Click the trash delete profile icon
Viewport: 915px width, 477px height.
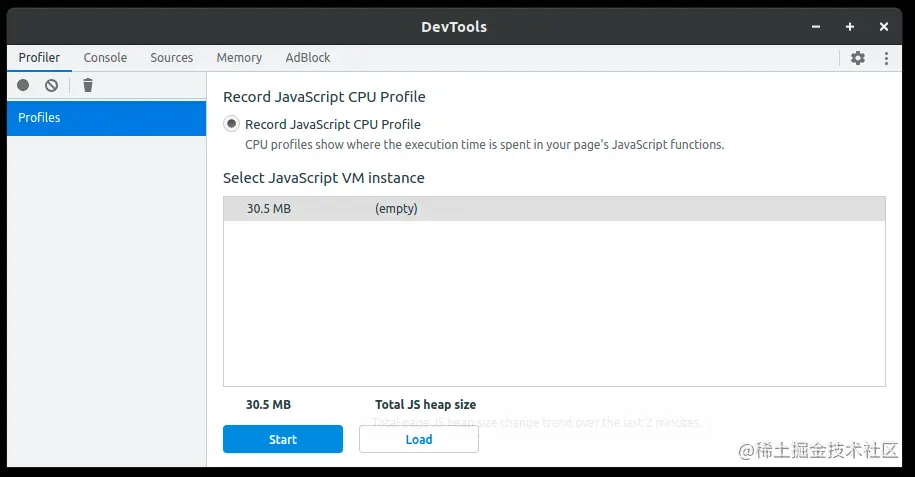click(x=88, y=85)
